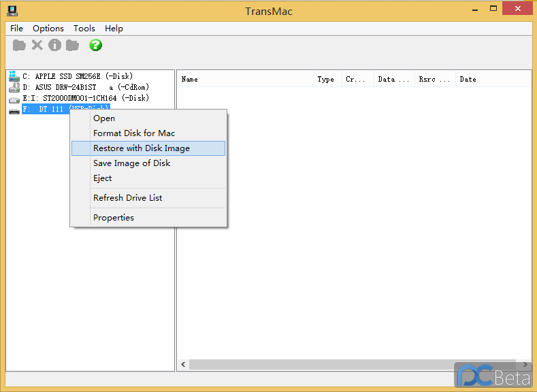Click the Info toolbar icon
This screenshot has height=392, width=537.
pyautogui.click(x=54, y=45)
